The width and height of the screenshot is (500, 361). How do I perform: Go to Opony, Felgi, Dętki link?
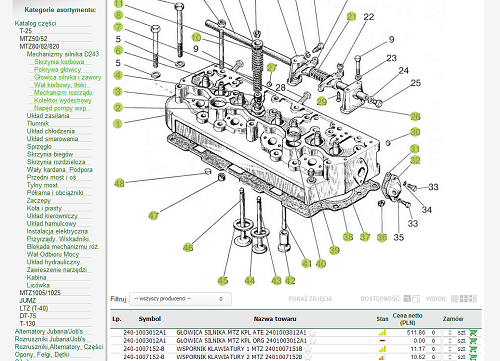tap(42, 354)
